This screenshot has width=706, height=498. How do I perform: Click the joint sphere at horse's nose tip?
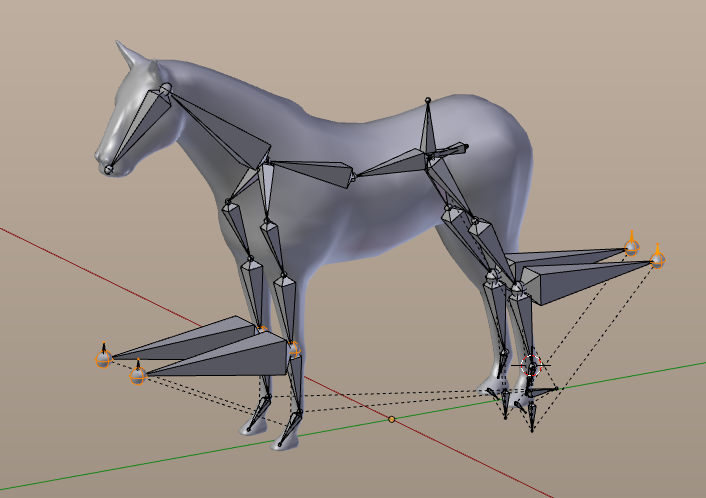(108, 170)
